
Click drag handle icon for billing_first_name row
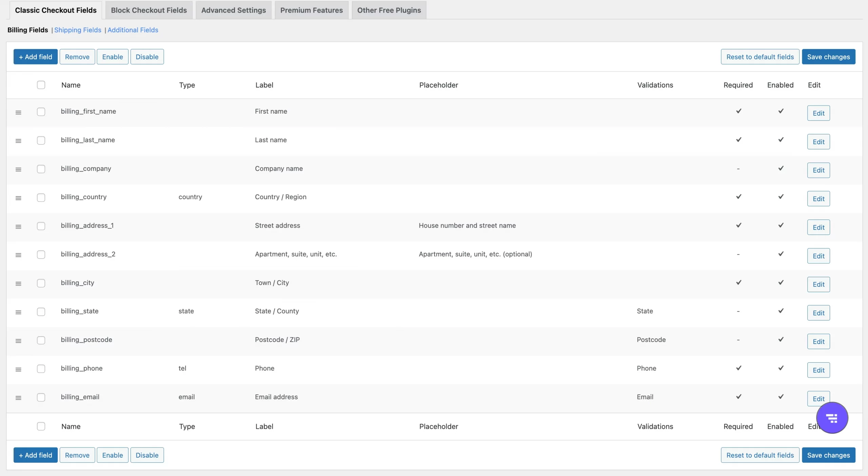18,112
